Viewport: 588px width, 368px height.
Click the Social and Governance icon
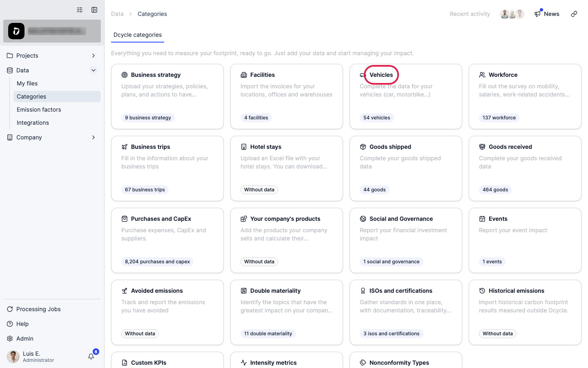point(363,219)
